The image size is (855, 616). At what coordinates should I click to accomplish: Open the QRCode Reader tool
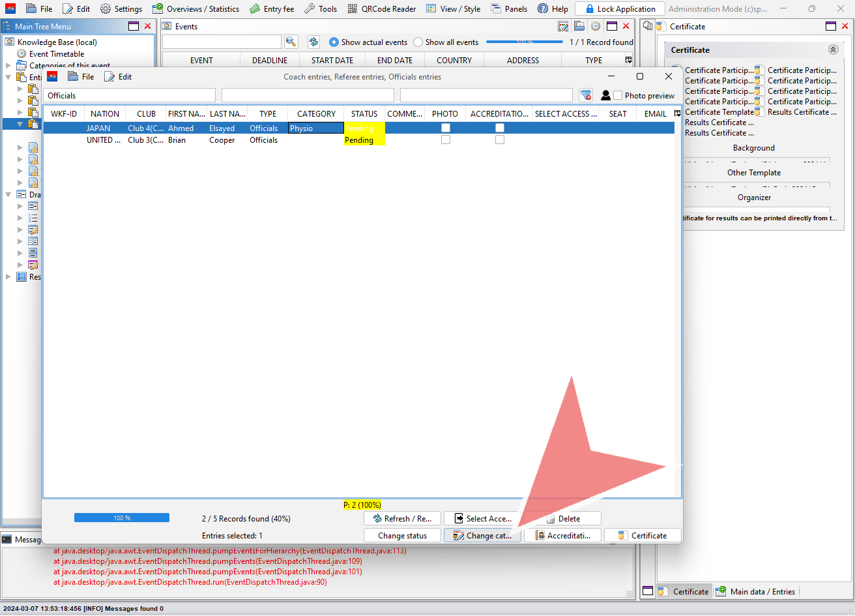(x=381, y=9)
